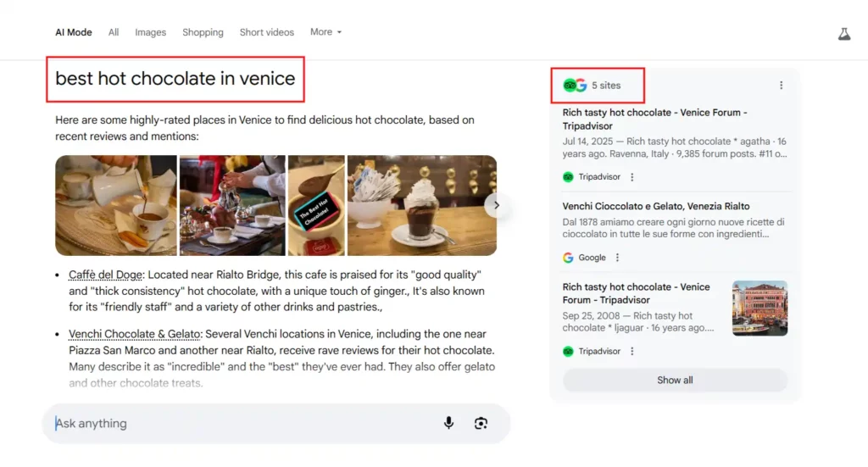868x467 pixels.
Task: Click next arrow on image carousel
Action: click(496, 205)
